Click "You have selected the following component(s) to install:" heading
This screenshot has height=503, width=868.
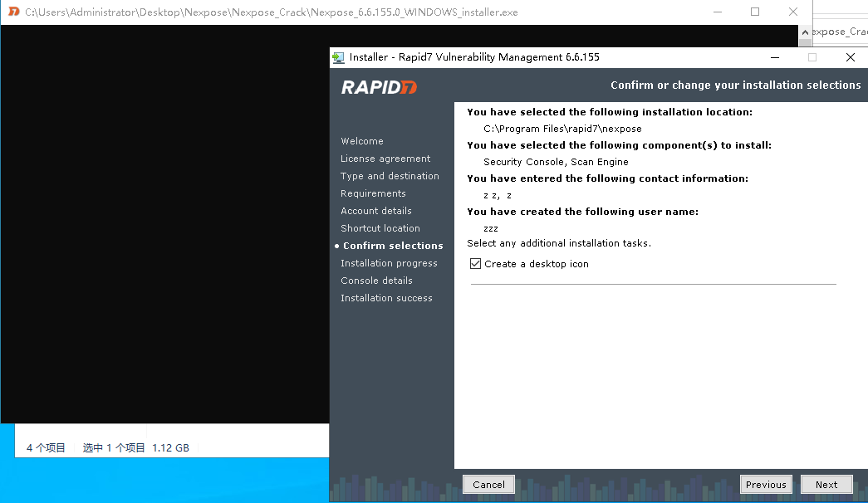point(619,145)
